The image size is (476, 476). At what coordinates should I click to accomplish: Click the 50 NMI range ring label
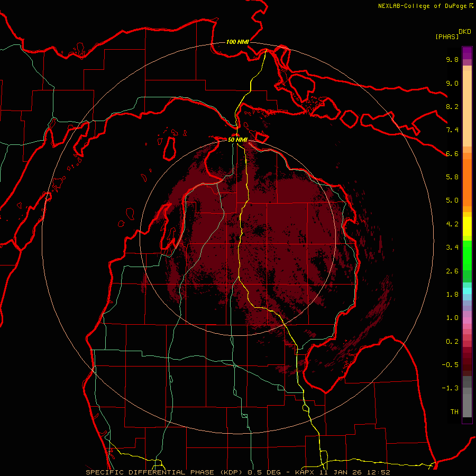(237, 140)
